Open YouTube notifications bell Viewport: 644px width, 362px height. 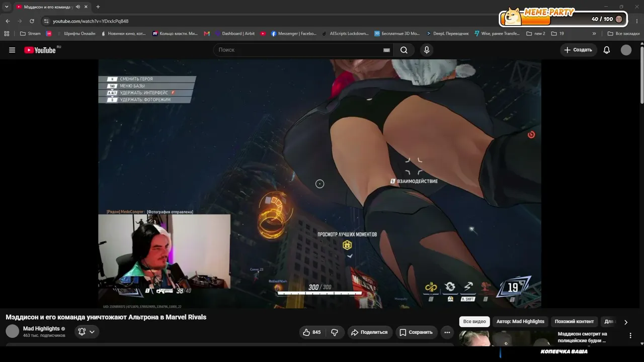click(x=607, y=50)
